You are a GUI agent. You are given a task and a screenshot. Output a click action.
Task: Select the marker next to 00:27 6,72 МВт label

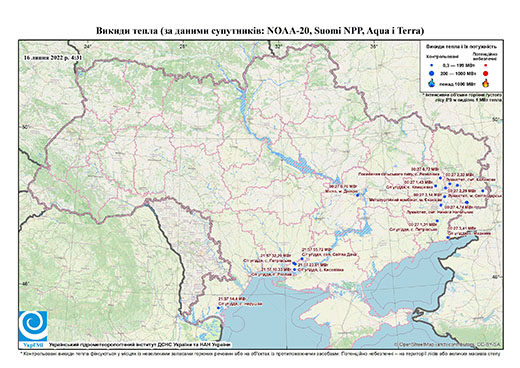440,178
